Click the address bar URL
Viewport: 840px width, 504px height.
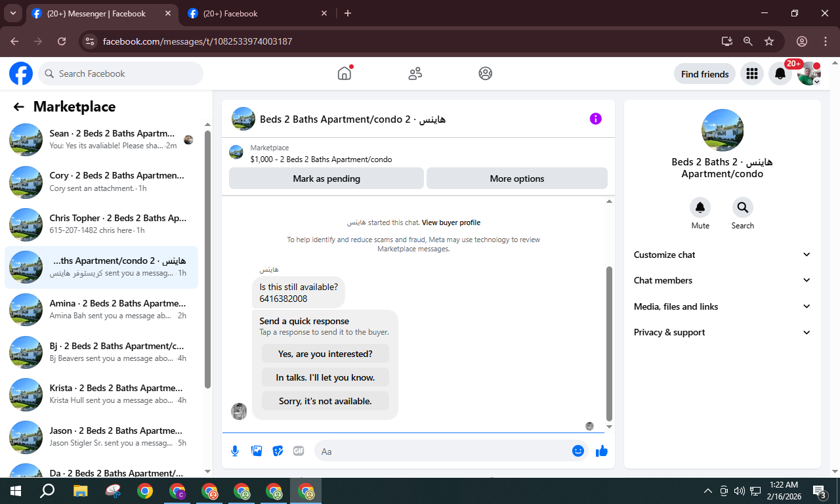point(198,41)
